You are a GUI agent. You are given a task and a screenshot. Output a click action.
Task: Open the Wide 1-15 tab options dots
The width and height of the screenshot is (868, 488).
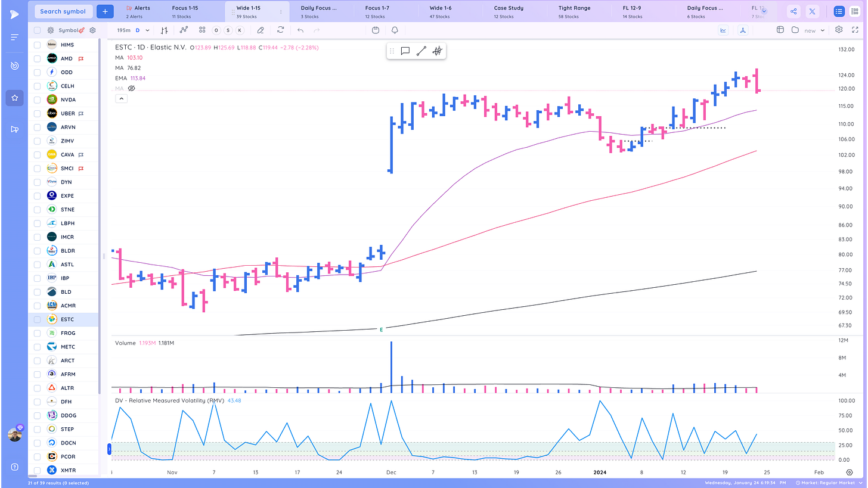click(x=281, y=12)
